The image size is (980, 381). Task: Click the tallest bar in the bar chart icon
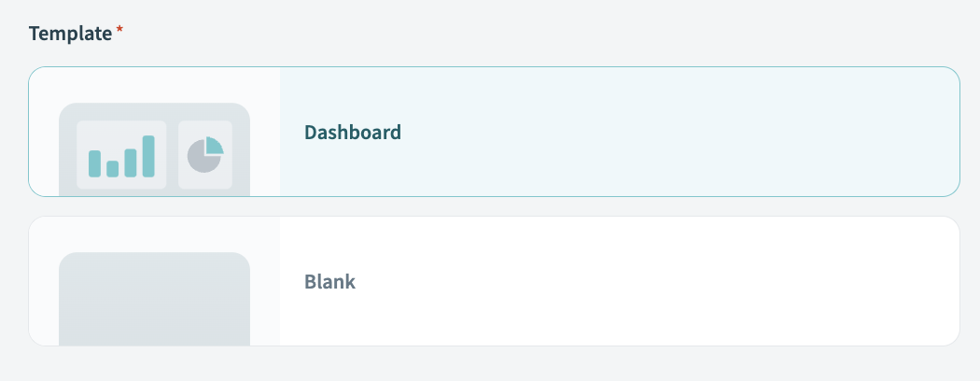pyautogui.click(x=148, y=156)
